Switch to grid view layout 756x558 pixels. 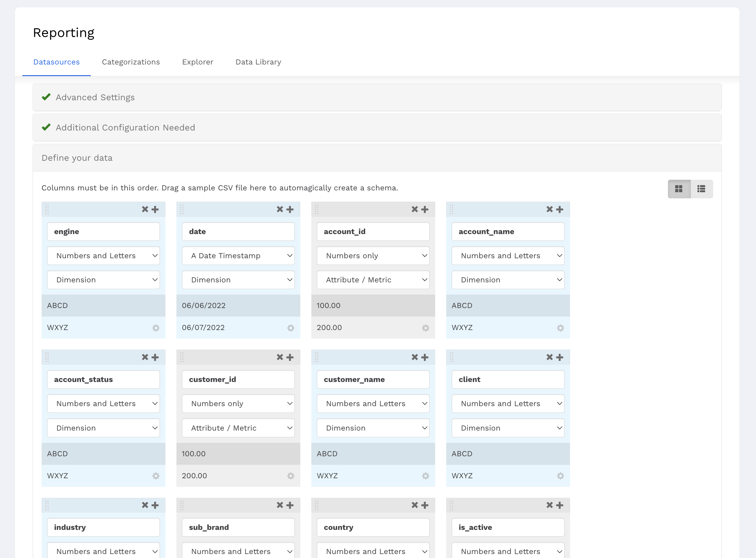click(679, 189)
